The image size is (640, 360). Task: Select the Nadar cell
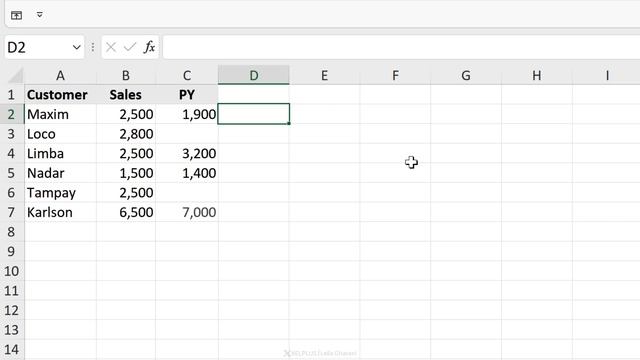tap(60, 173)
